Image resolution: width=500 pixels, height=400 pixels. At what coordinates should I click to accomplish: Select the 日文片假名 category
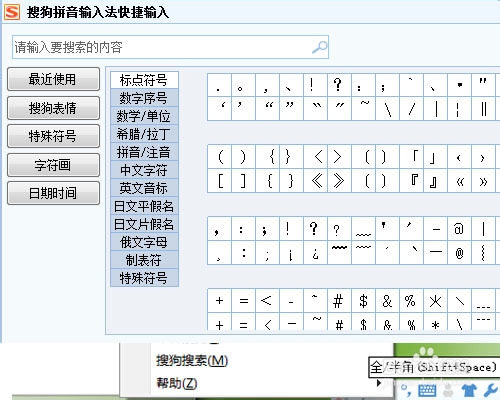click(144, 224)
